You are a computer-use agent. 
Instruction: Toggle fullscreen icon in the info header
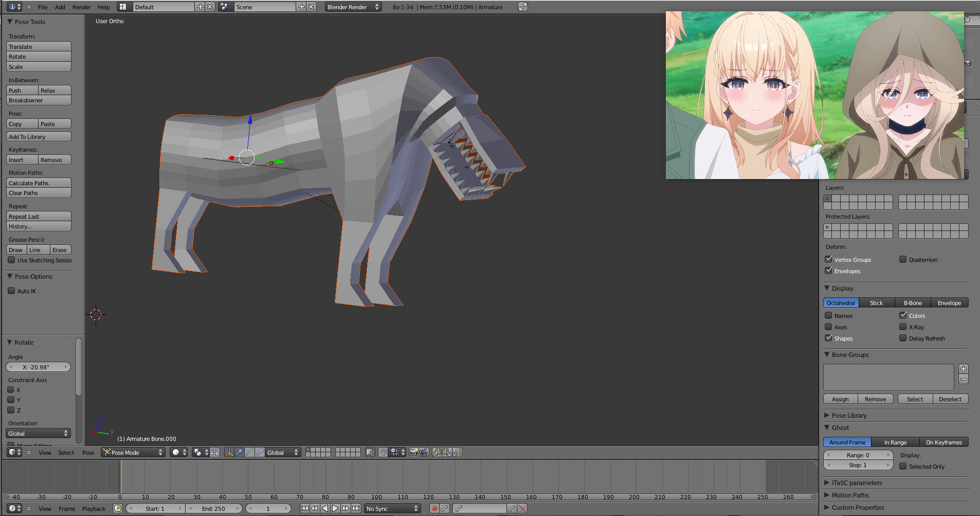coord(523,7)
